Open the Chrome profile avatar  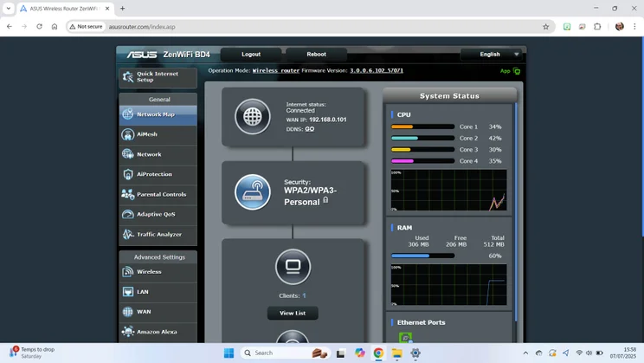[x=620, y=27]
